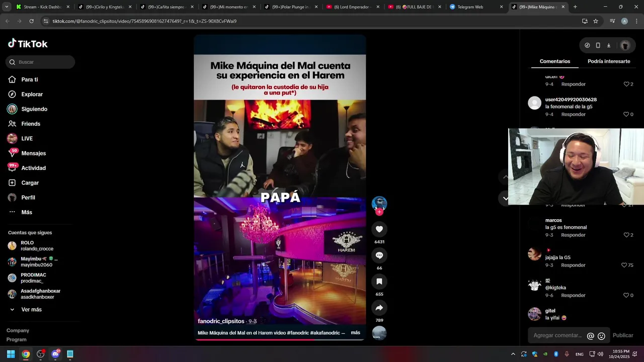Switch to Podría interesarte tab
644x362 pixels.
pyautogui.click(x=609, y=61)
